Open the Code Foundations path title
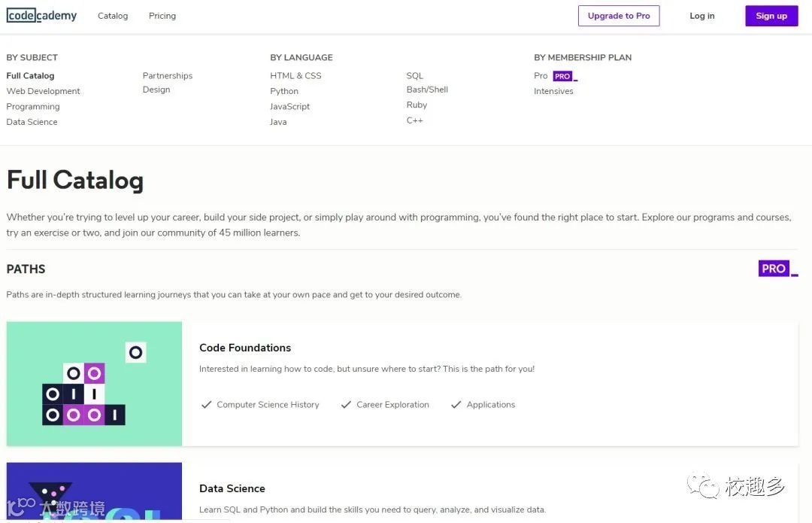 click(x=245, y=348)
